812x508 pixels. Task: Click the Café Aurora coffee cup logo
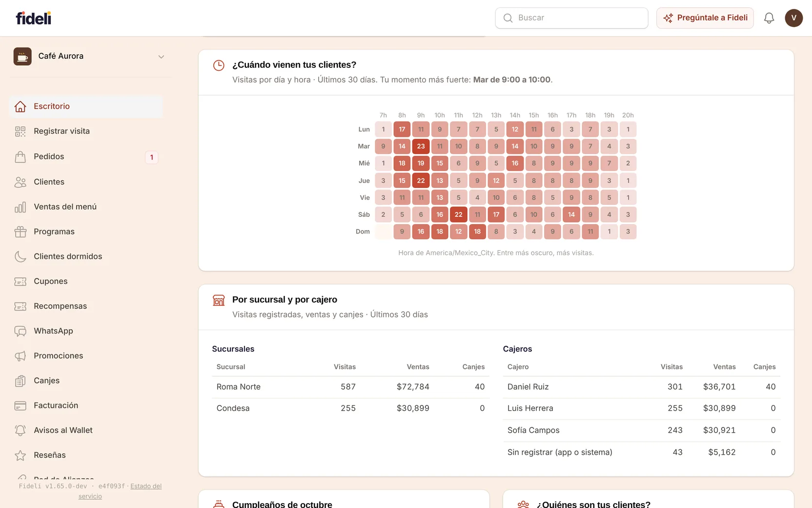click(x=22, y=57)
